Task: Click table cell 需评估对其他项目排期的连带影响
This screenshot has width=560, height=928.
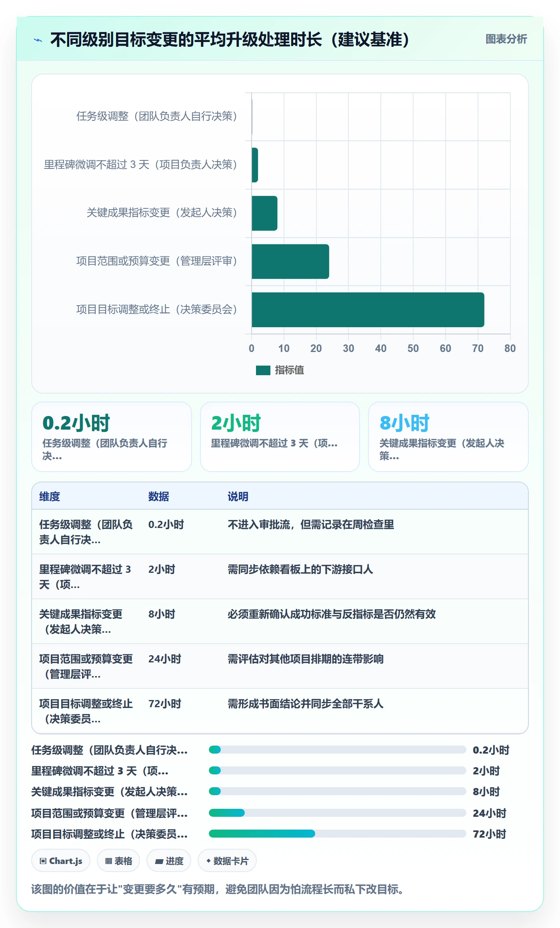Action: [x=306, y=659]
